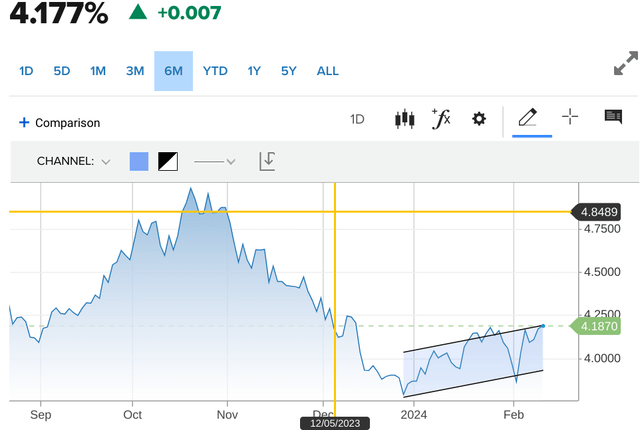Viewport: 640px width, 430px height.
Task: Open chart settings gear
Action: point(479,119)
